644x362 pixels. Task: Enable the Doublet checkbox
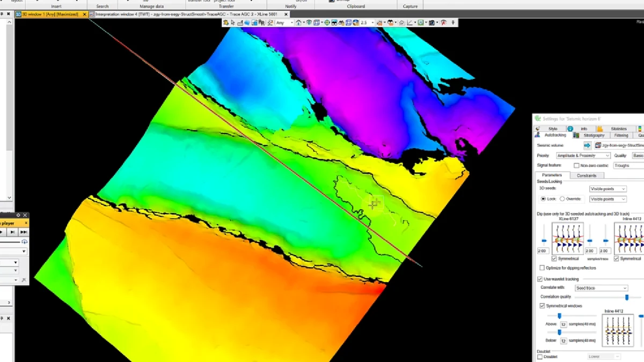540,357
